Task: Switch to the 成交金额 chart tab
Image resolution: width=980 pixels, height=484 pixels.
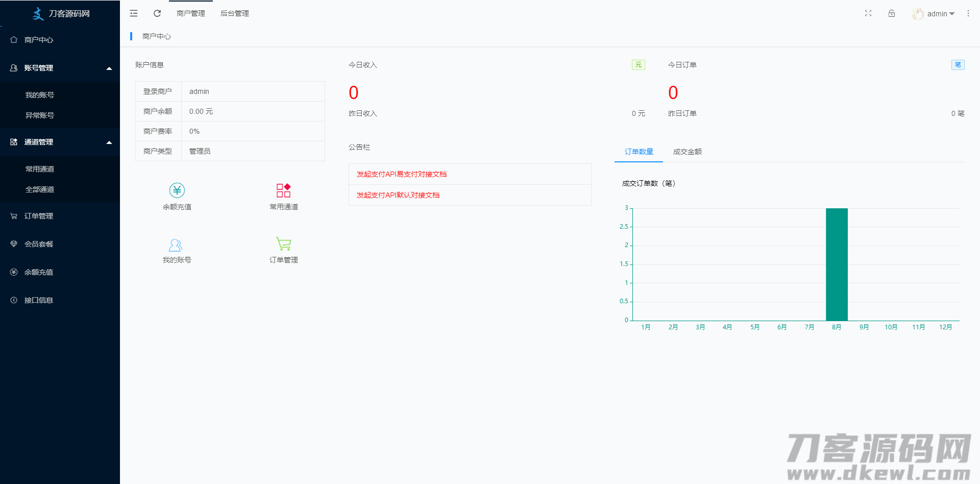Action: tap(687, 152)
